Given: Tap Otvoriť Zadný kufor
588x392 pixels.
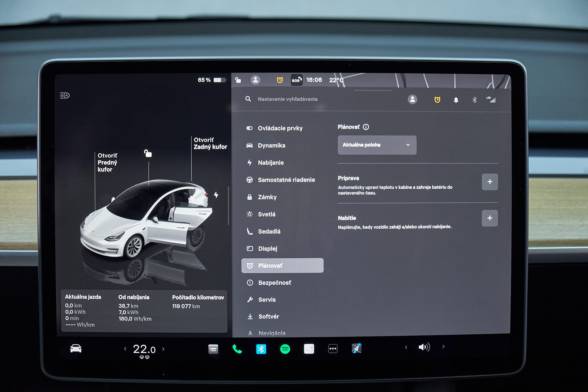Looking at the screenshot, I should (210, 143).
